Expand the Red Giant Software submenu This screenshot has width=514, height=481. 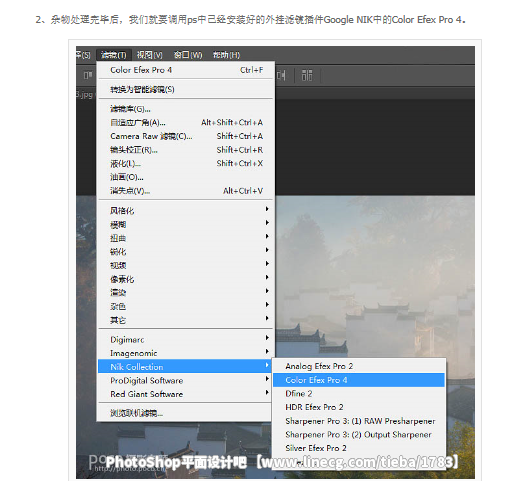click(x=186, y=394)
